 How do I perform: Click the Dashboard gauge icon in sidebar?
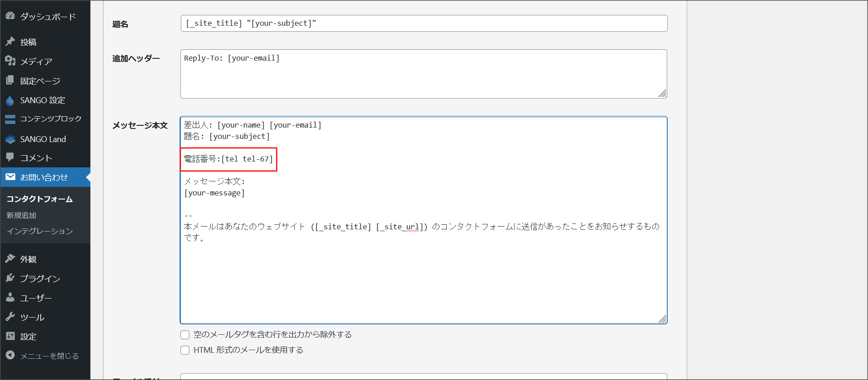[10, 16]
